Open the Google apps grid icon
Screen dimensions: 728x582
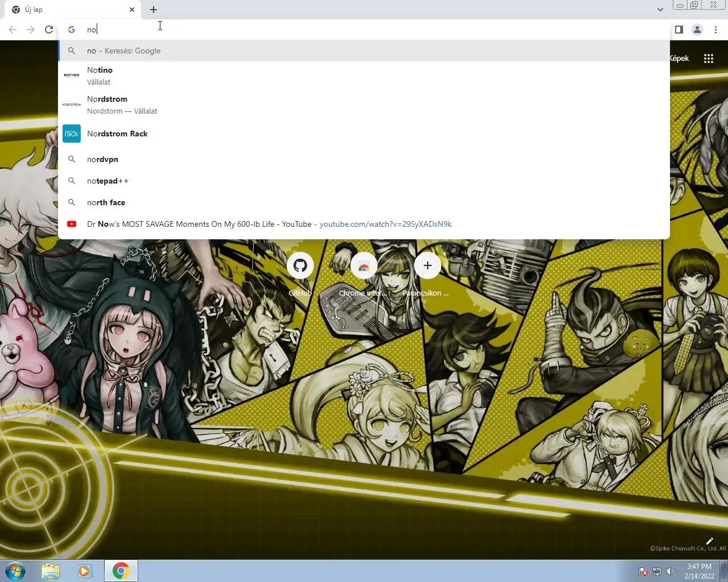709,59
